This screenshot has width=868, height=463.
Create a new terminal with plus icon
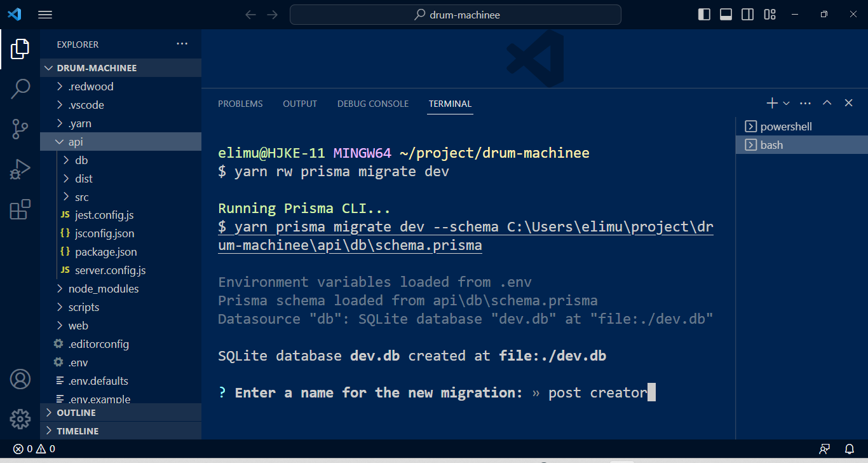(772, 103)
